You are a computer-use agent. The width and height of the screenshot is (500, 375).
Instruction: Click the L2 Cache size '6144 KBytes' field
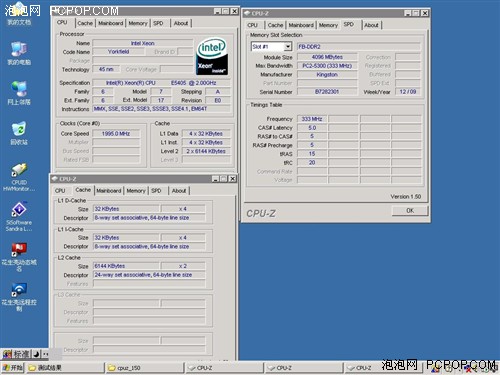[x=126, y=266]
